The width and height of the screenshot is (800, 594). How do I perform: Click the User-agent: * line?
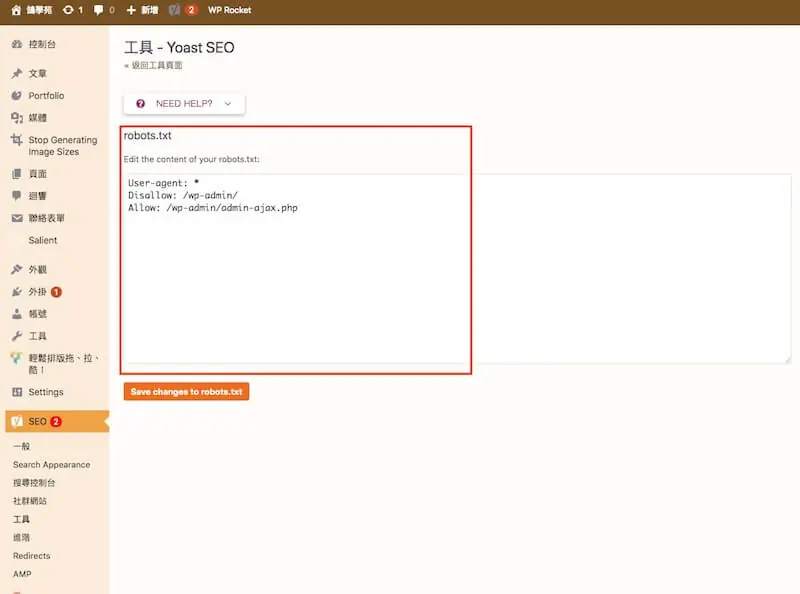click(163, 183)
